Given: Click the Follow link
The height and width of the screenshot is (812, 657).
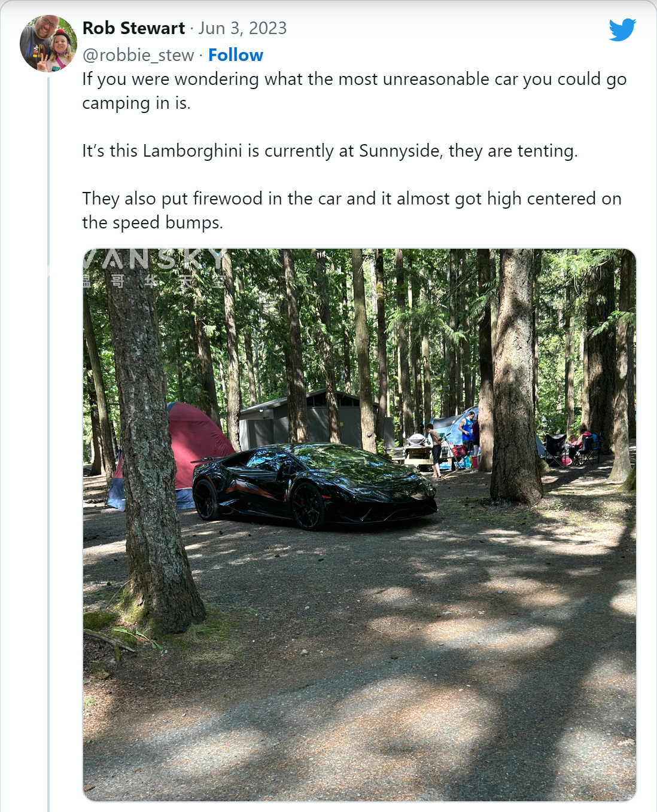Looking at the screenshot, I should pyautogui.click(x=235, y=55).
